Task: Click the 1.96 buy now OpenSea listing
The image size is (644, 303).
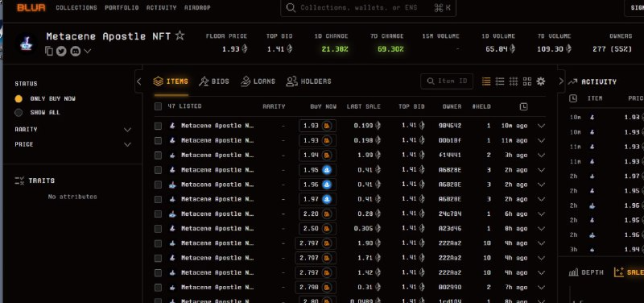Action: click(317, 185)
